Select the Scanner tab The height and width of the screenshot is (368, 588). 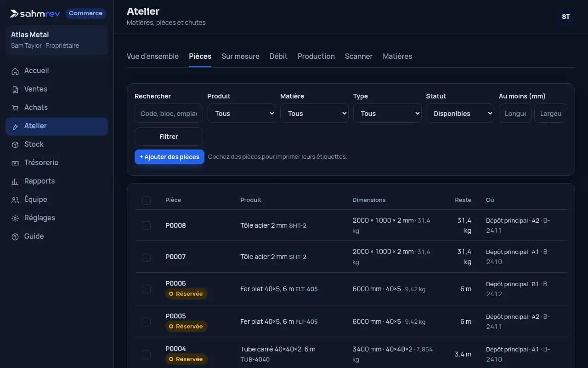pos(359,56)
